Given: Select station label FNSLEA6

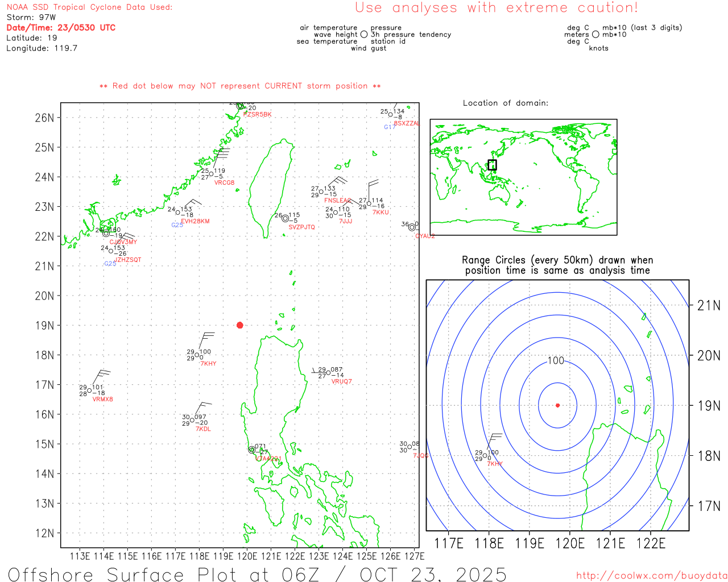Looking at the screenshot, I should pos(338,200).
